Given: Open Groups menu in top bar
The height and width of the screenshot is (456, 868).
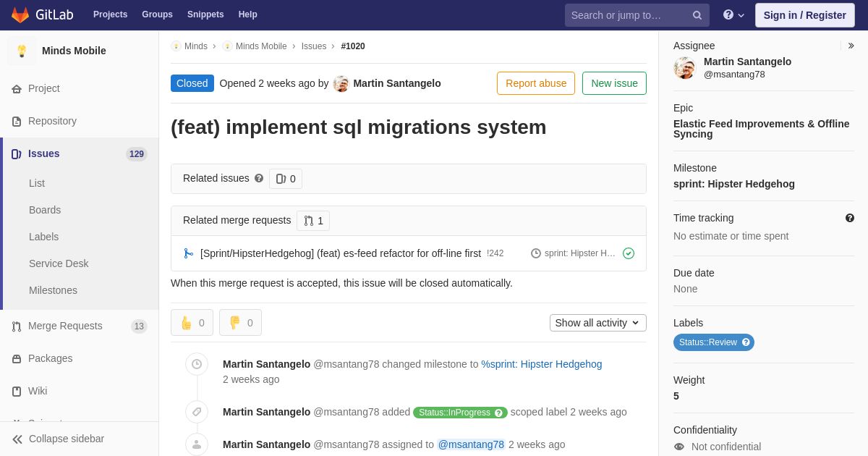Looking at the screenshot, I should point(157,14).
